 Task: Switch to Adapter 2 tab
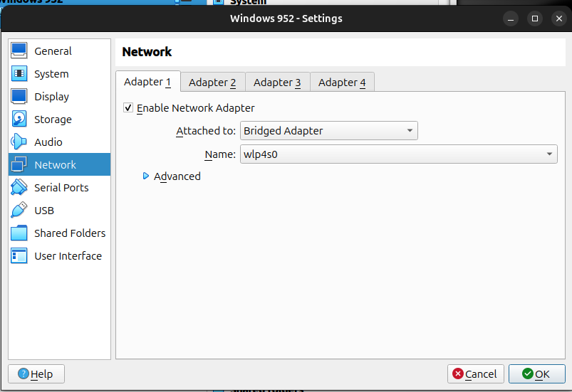pyautogui.click(x=212, y=83)
